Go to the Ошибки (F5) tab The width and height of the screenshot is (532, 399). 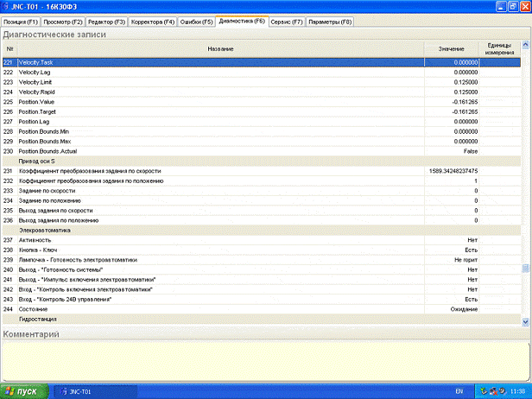tap(196, 20)
